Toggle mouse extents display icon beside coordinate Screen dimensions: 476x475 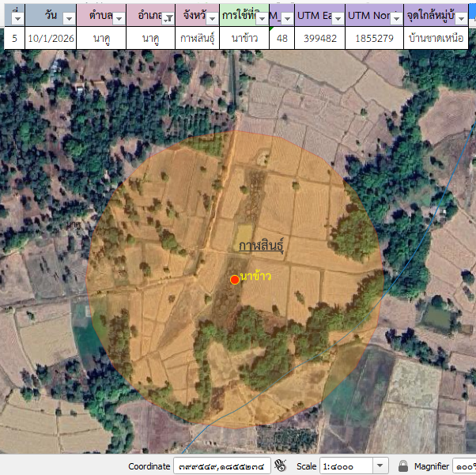click(x=280, y=466)
